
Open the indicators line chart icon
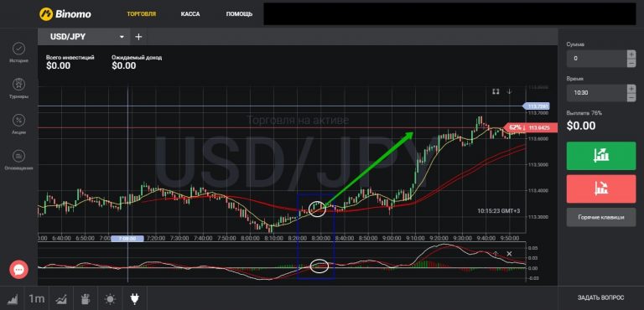pyautogui.click(x=61, y=299)
